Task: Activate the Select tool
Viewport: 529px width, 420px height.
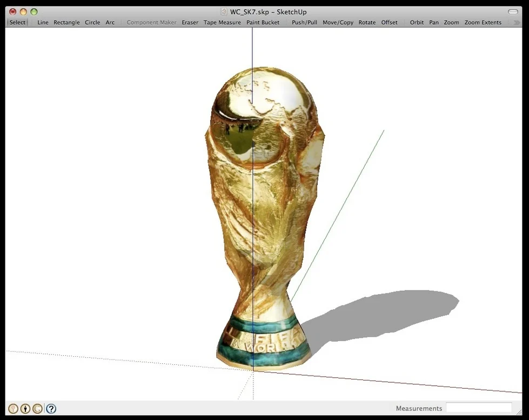Action: [x=17, y=22]
